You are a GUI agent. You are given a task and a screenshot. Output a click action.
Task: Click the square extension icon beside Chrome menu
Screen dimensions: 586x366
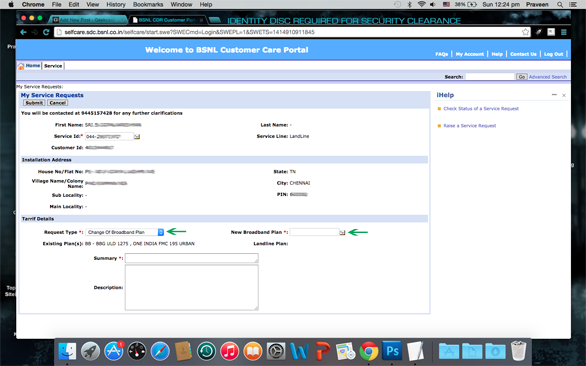[551, 32]
